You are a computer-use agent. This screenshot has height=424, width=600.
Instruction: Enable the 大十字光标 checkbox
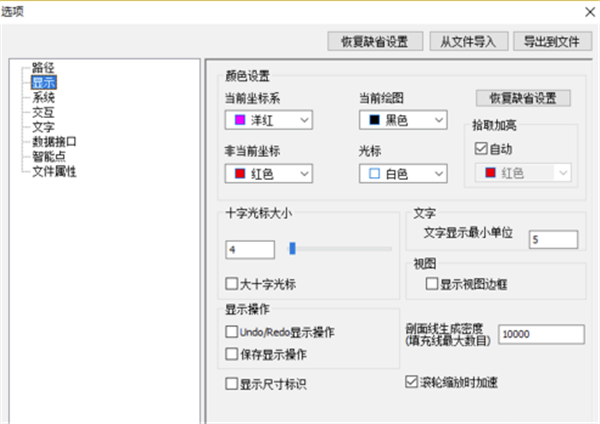[232, 284]
